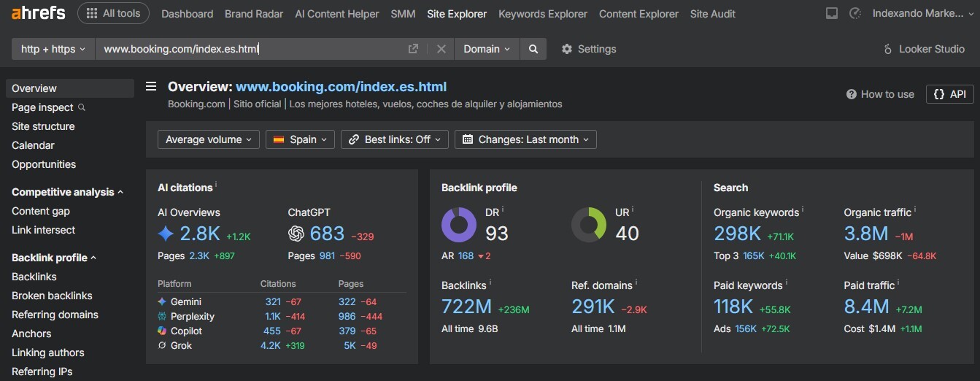Open Broken backlinks report
The image size is (980, 381).
pos(52,296)
